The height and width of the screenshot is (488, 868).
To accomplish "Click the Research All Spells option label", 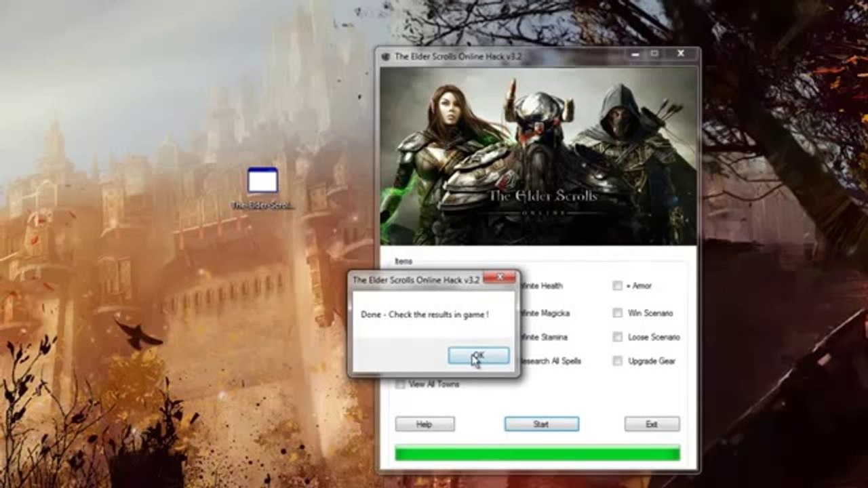I will 549,361.
